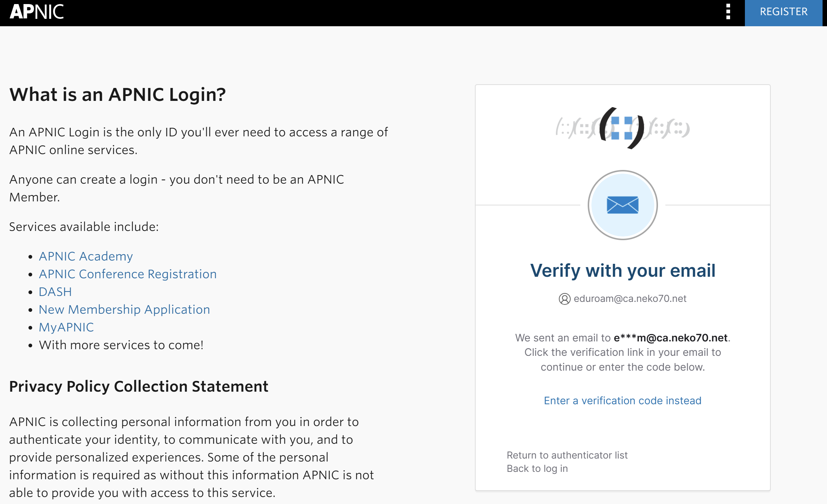
Task: Open the vertical three-dots menu in the navbar
Action: point(728,12)
